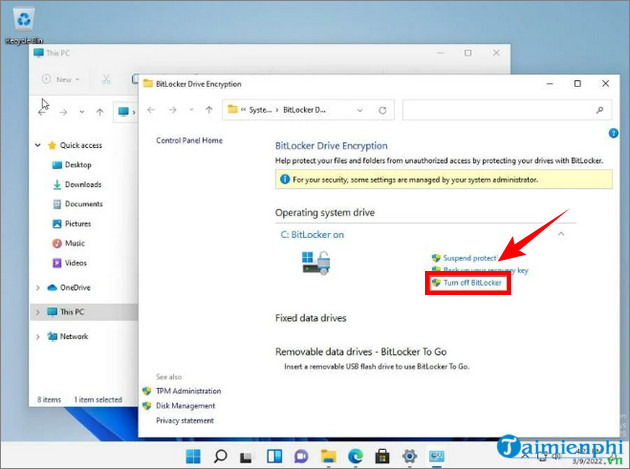Click 'BitLocker D...' breadcrumb in address bar
Viewport: 630px width, 469px height.
click(304, 110)
